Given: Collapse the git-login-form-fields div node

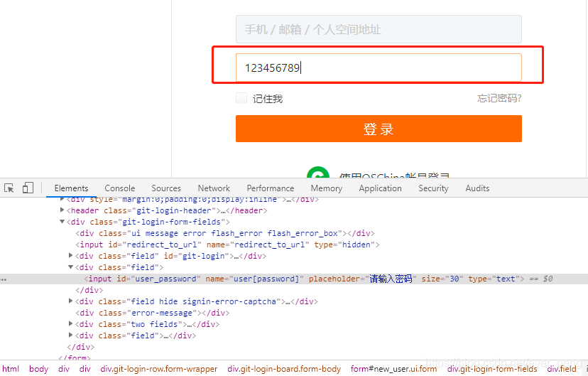Looking at the screenshot, I should (x=62, y=222).
